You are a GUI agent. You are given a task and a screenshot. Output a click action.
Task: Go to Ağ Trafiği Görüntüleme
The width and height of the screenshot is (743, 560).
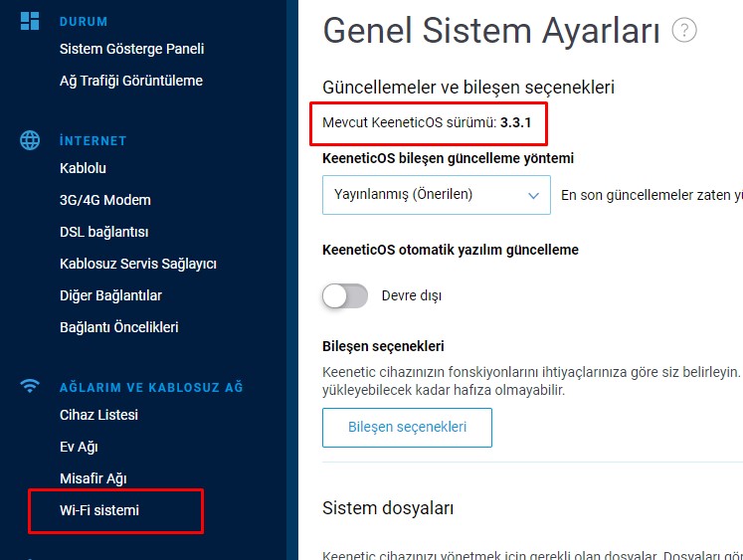point(131,81)
